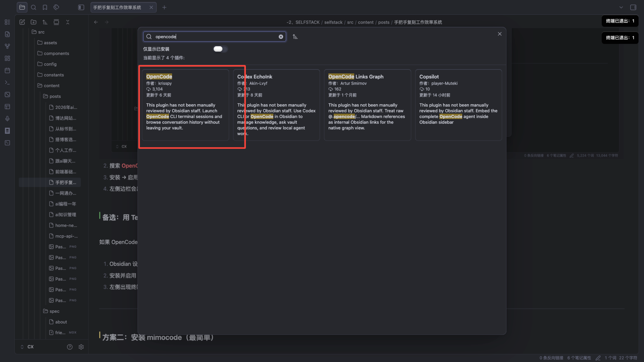Image resolution: width=644 pixels, height=362 pixels.
Task: Open daily note calendar ribbon icon
Action: click(7, 70)
